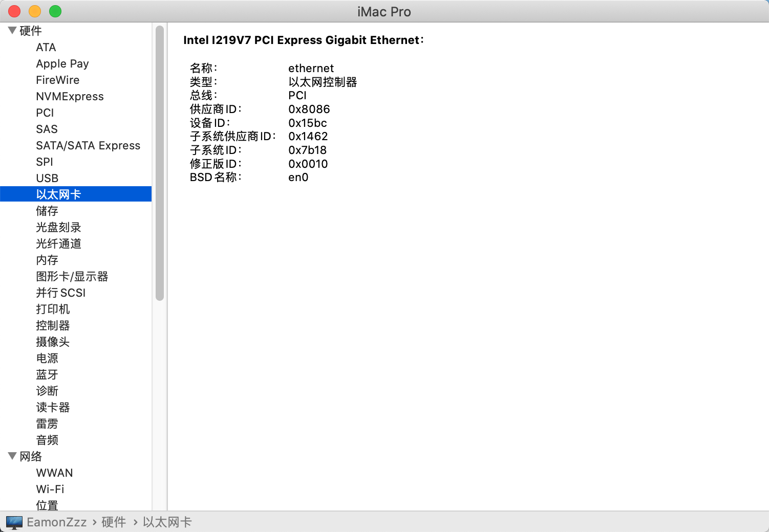Select 光盘刻录 disc burning entry

(x=58, y=227)
